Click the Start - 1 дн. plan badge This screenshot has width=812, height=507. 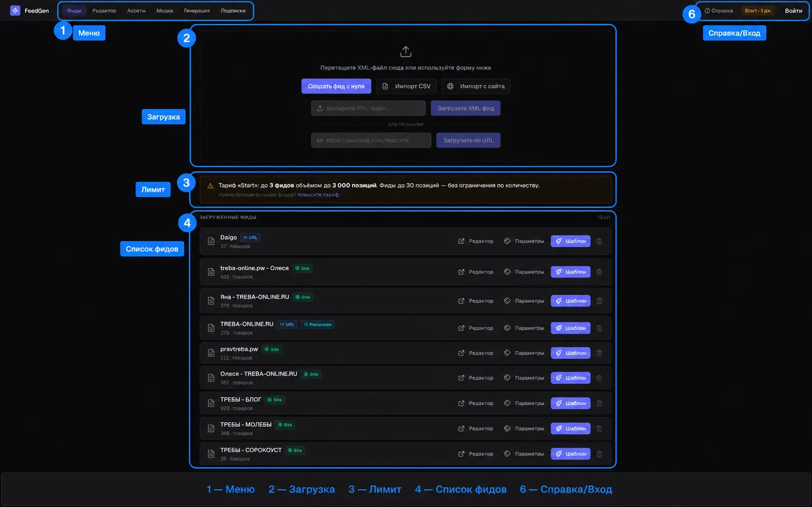(x=758, y=11)
